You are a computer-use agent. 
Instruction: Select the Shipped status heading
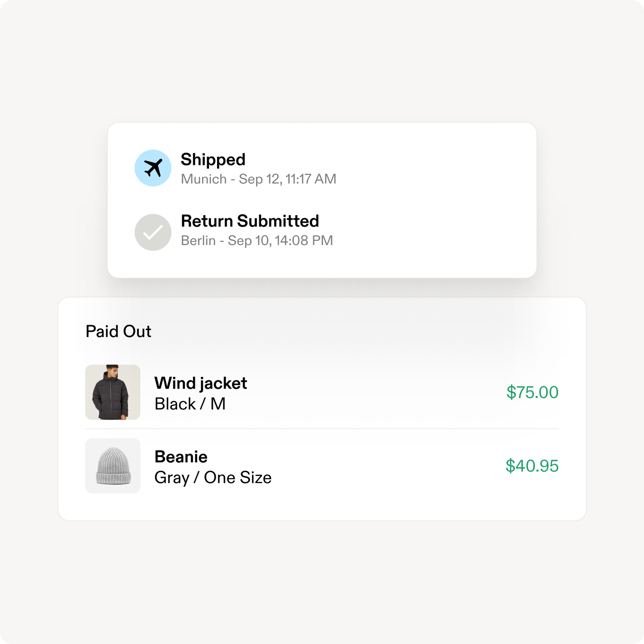pyautogui.click(x=213, y=160)
